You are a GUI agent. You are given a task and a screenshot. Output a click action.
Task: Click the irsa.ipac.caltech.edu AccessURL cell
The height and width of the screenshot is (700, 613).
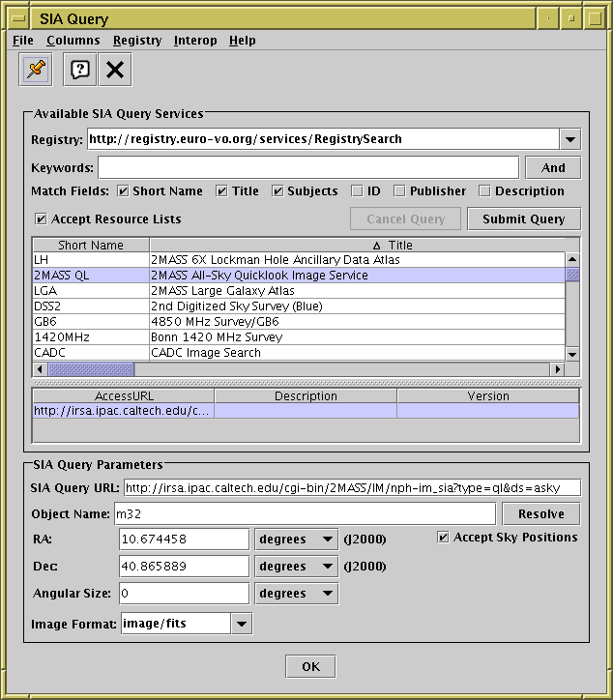point(124,411)
